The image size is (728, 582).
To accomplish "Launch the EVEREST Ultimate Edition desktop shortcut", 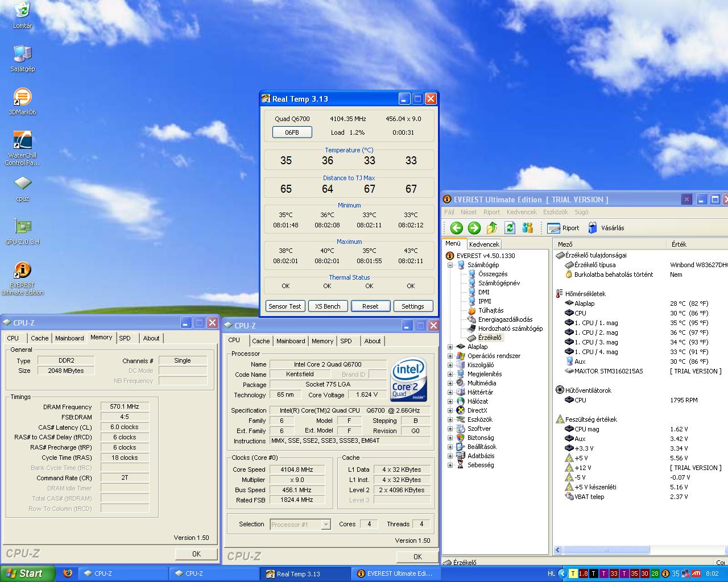I will [x=22, y=278].
